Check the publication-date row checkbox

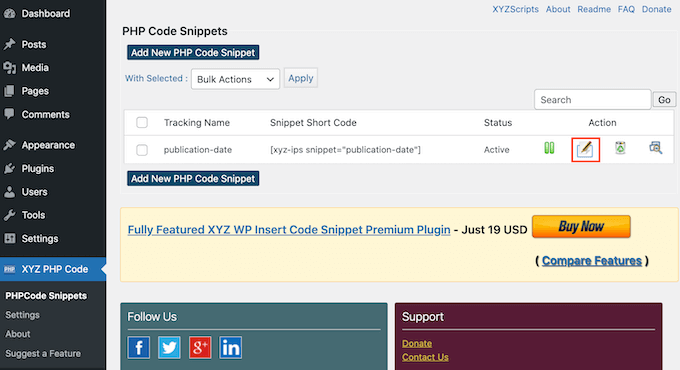click(142, 150)
